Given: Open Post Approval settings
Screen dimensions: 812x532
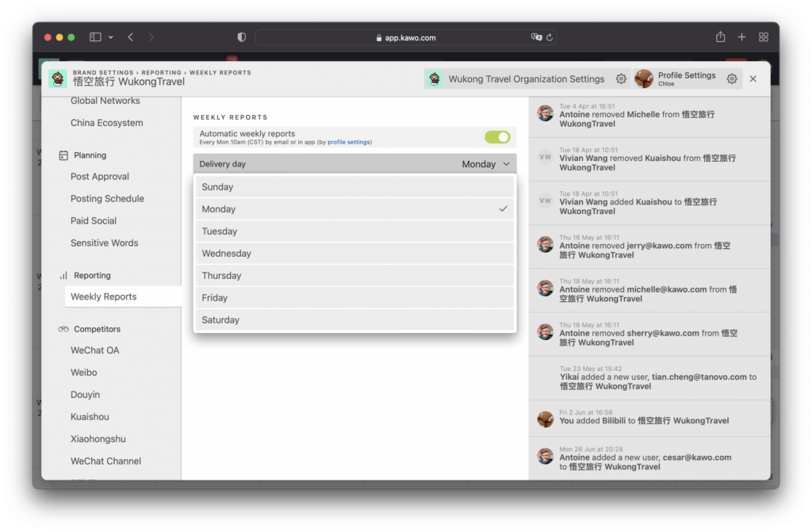Looking at the screenshot, I should pos(99,177).
